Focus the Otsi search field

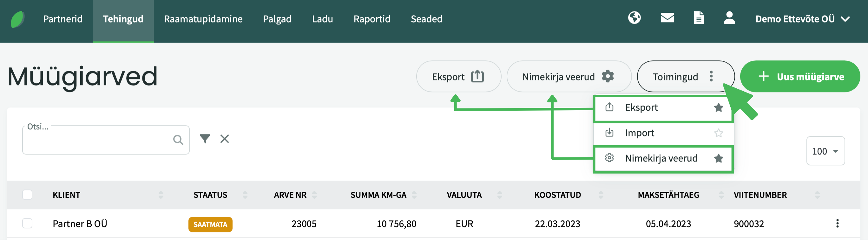(x=98, y=141)
